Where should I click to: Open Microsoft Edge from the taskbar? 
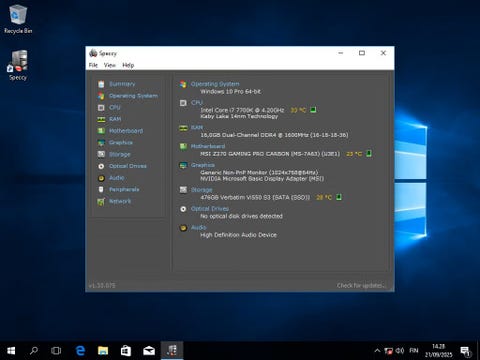point(80,351)
